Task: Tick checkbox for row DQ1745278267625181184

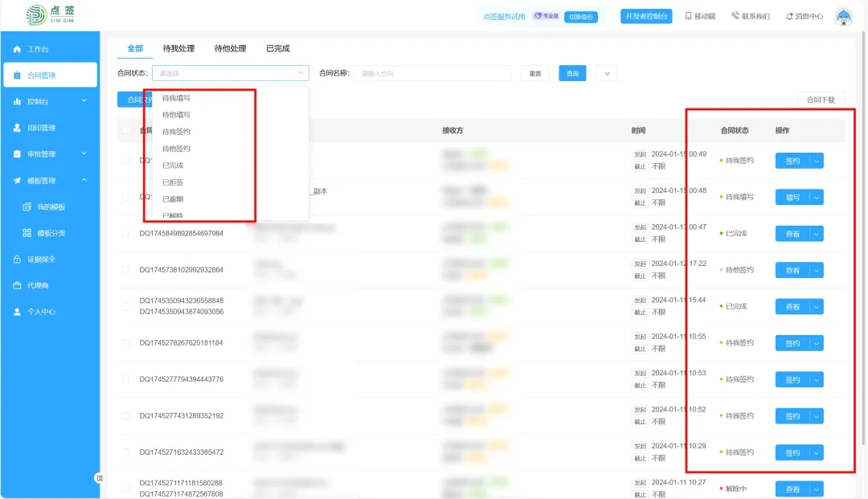Action: (125, 343)
